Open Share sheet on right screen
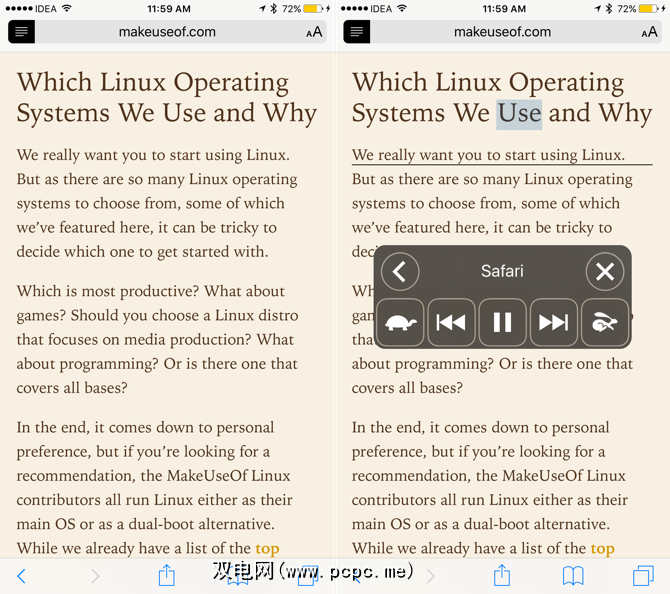 pos(502,575)
